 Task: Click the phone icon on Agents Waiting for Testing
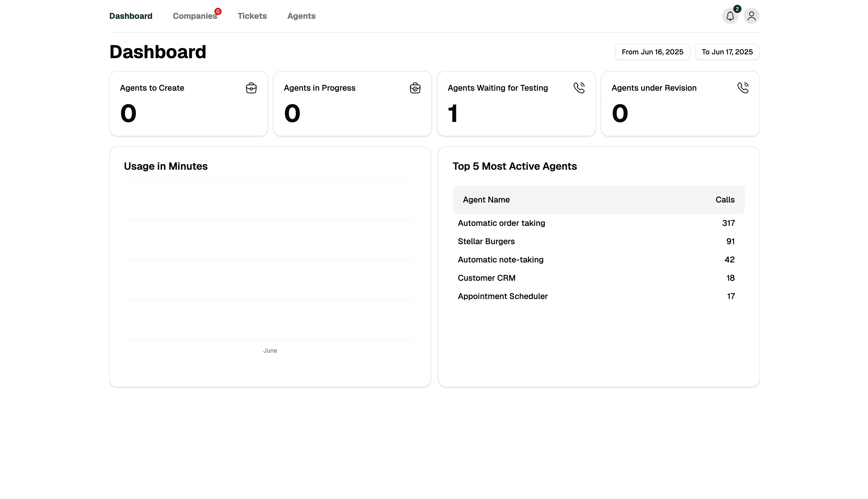coord(579,87)
